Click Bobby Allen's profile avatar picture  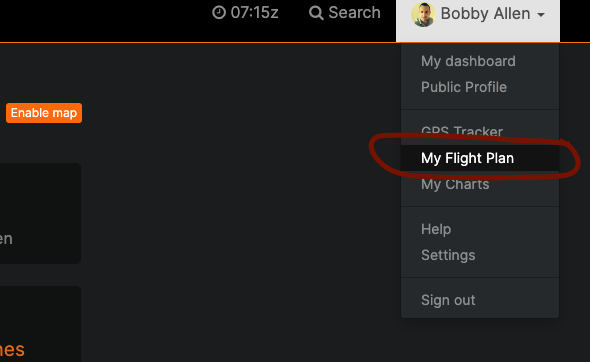(x=423, y=14)
